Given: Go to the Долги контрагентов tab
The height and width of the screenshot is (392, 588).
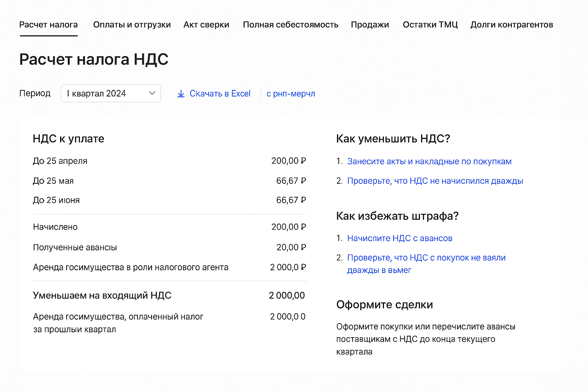Looking at the screenshot, I should (511, 24).
